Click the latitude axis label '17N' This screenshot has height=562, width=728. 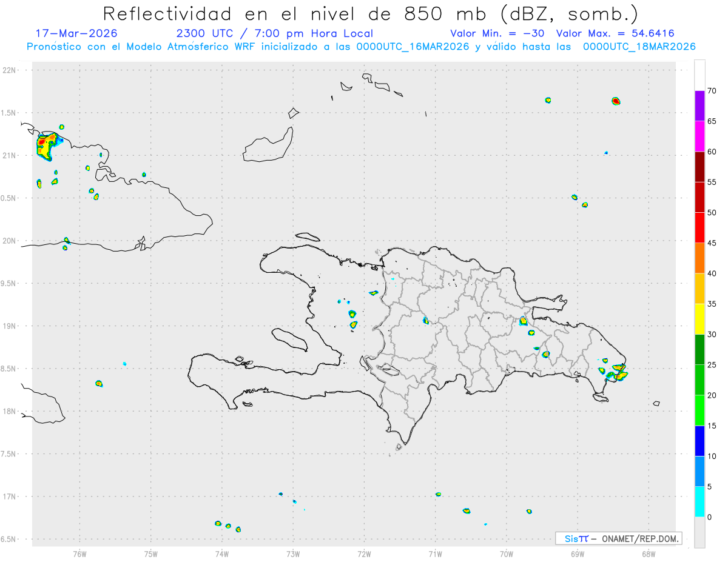tap(10, 497)
